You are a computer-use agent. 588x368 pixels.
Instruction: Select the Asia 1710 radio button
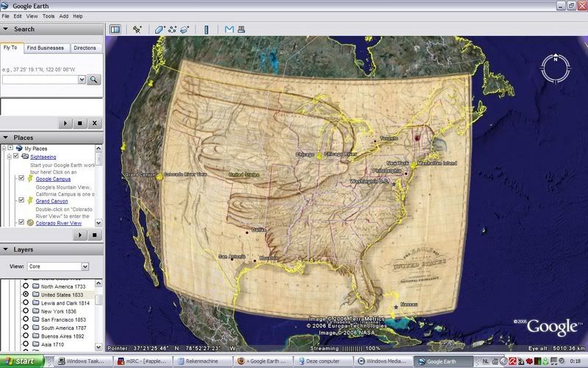coord(26,344)
